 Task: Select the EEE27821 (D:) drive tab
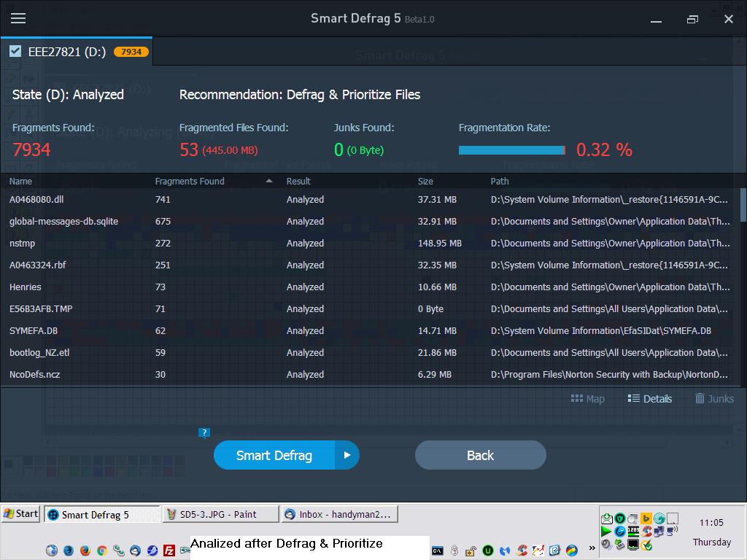tap(76, 52)
